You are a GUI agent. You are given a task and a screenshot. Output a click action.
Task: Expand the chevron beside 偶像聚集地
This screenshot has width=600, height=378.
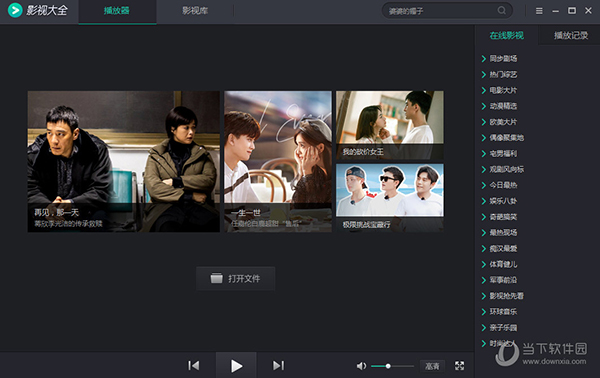click(x=484, y=138)
